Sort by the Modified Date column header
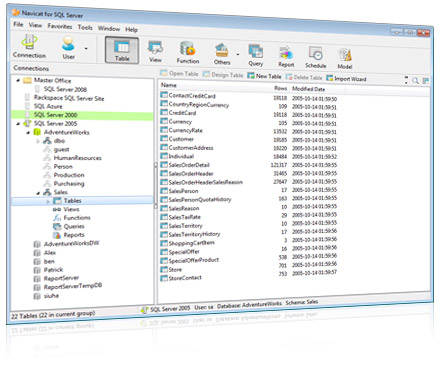Viewport: 440px width, 370px height. (x=308, y=89)
